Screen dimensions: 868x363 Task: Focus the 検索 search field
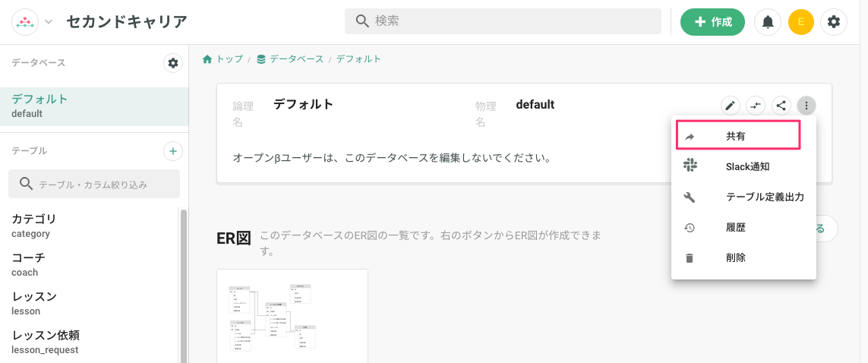(503, 21)
